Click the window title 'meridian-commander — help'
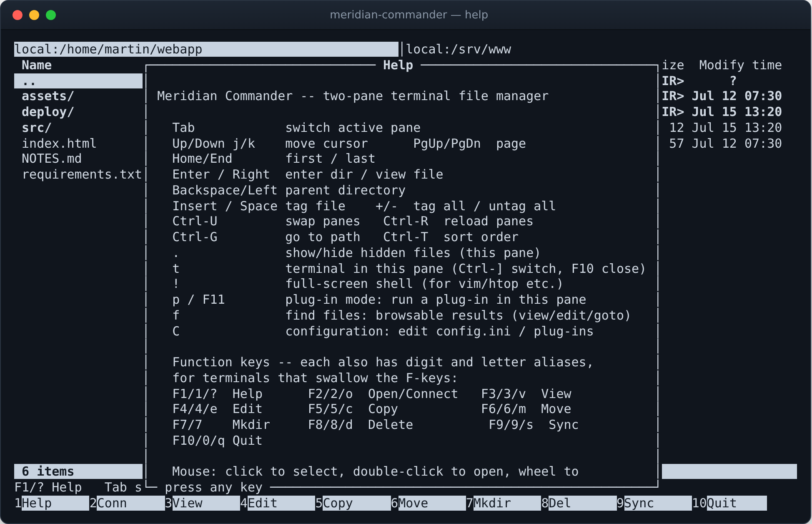The image size is (812, 524). 409,15
